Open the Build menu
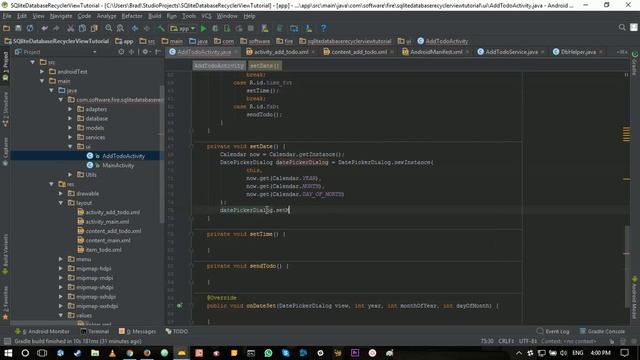This screenshot has width=640, height=360. pyautogui.click(x=154, y=16)
